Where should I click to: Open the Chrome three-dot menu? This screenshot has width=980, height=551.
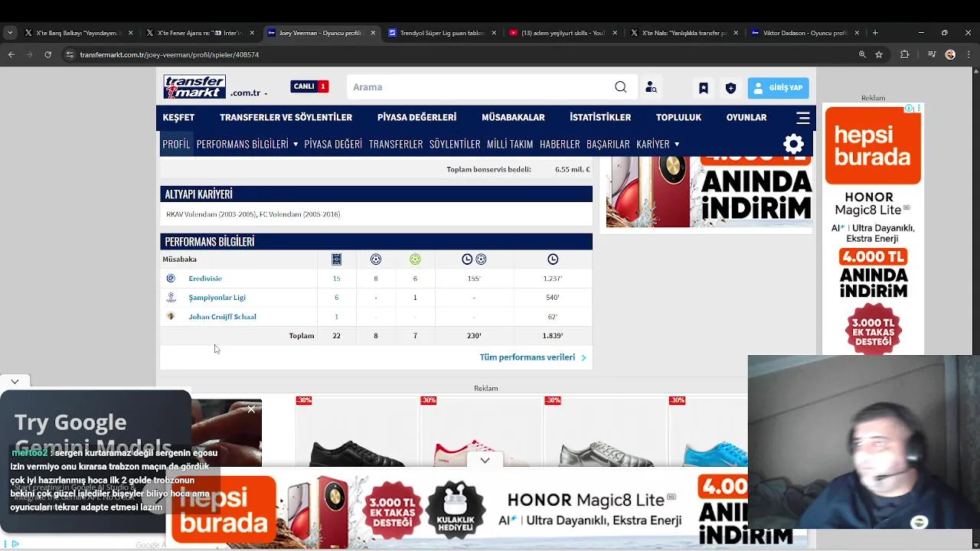(x=969, y=54)
